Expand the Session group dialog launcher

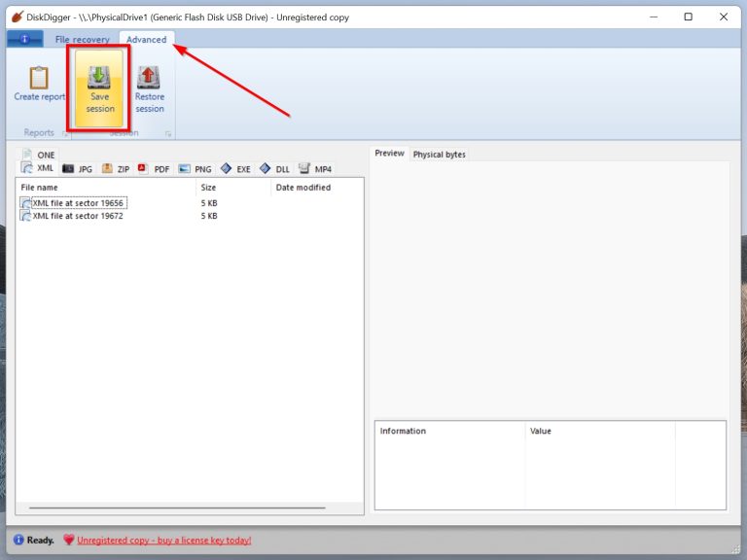(167, 133)
